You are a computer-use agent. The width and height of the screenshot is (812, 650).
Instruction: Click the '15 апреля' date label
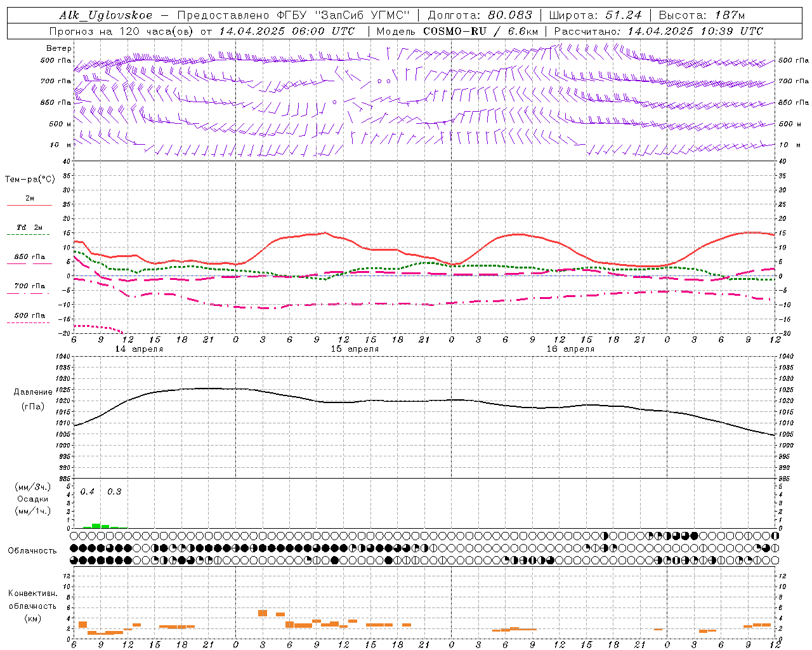(x=355, y=349)
